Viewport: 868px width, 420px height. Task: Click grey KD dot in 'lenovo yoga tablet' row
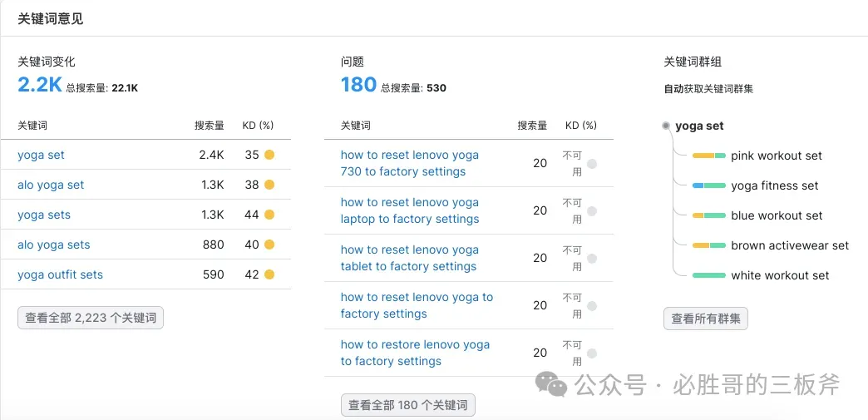(x=592, y=258)
